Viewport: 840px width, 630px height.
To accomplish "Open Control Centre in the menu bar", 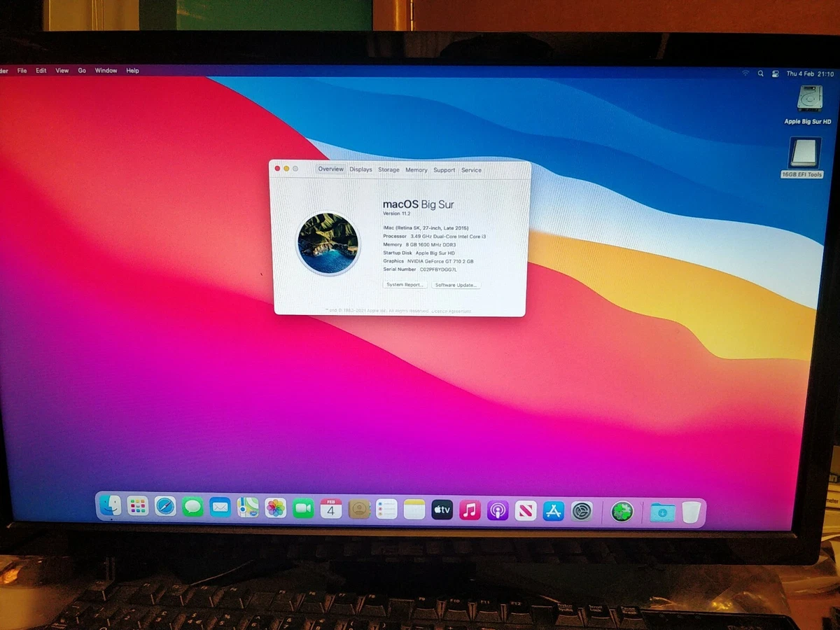I will click(x=775, y=73).
